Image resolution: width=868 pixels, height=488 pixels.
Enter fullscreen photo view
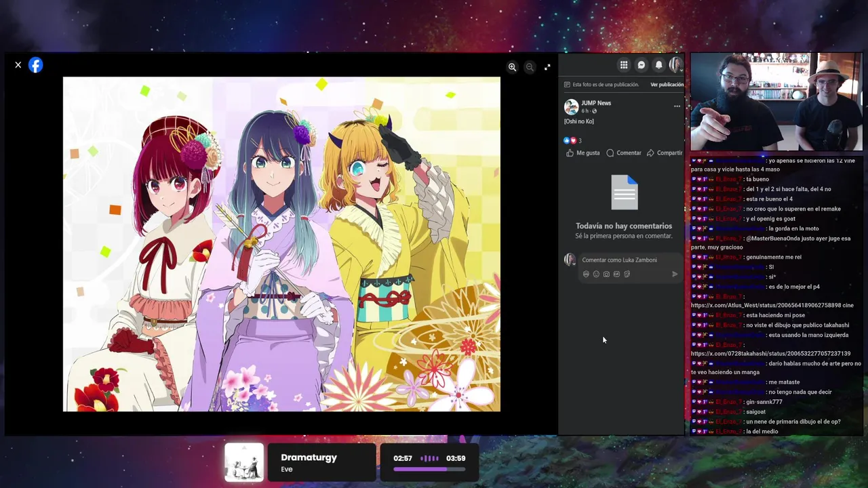547,67
